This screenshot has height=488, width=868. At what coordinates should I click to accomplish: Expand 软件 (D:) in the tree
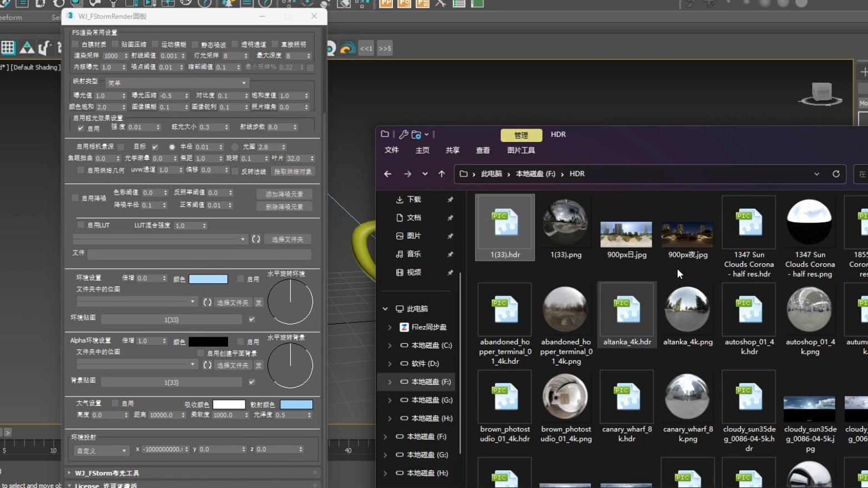390,364
